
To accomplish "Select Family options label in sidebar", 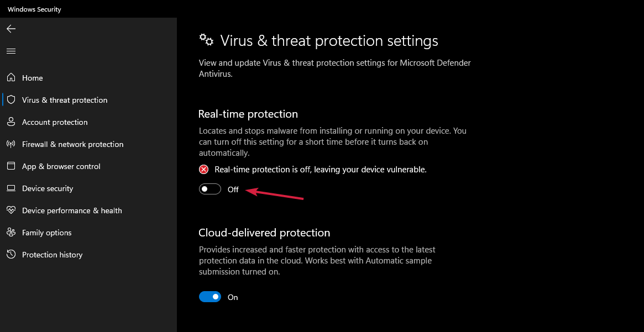I will (46, 233).
